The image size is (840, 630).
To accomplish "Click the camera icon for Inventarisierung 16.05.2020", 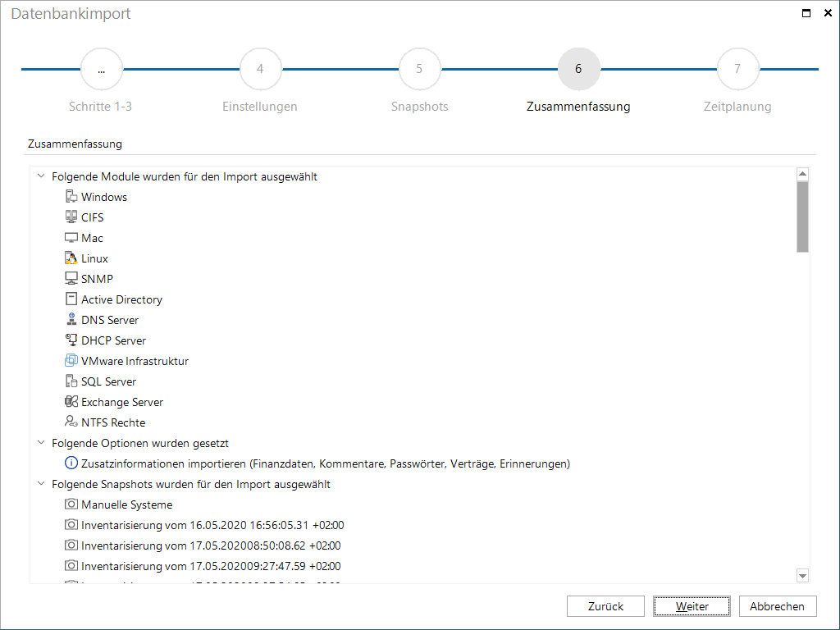I will coord(71,524).
